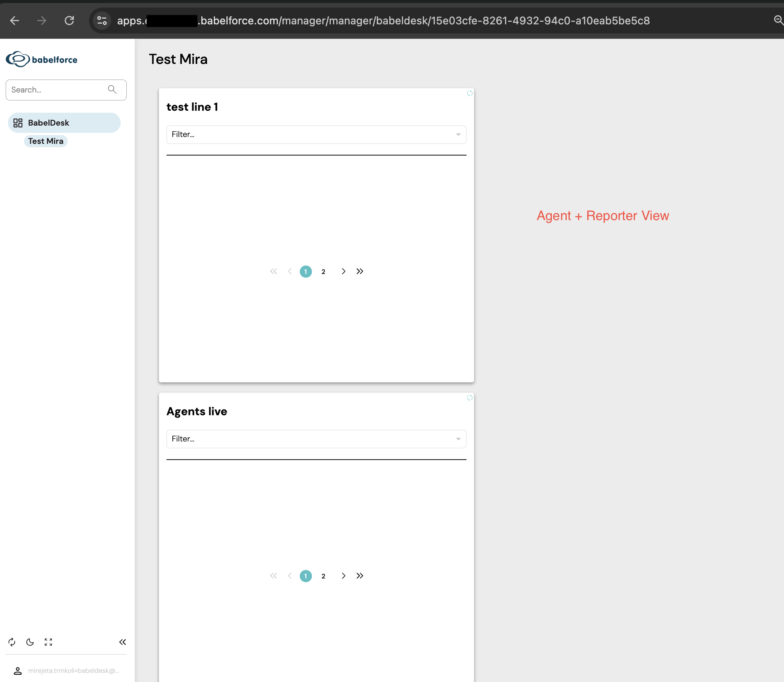
Task: Go to page 2 in test line 1
Action: (323, 271)
